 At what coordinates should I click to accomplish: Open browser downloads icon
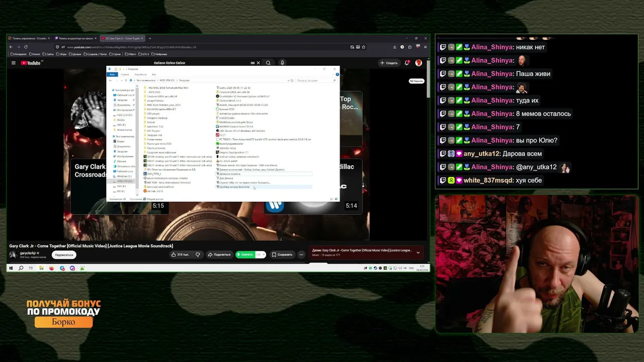click(394, 47)
